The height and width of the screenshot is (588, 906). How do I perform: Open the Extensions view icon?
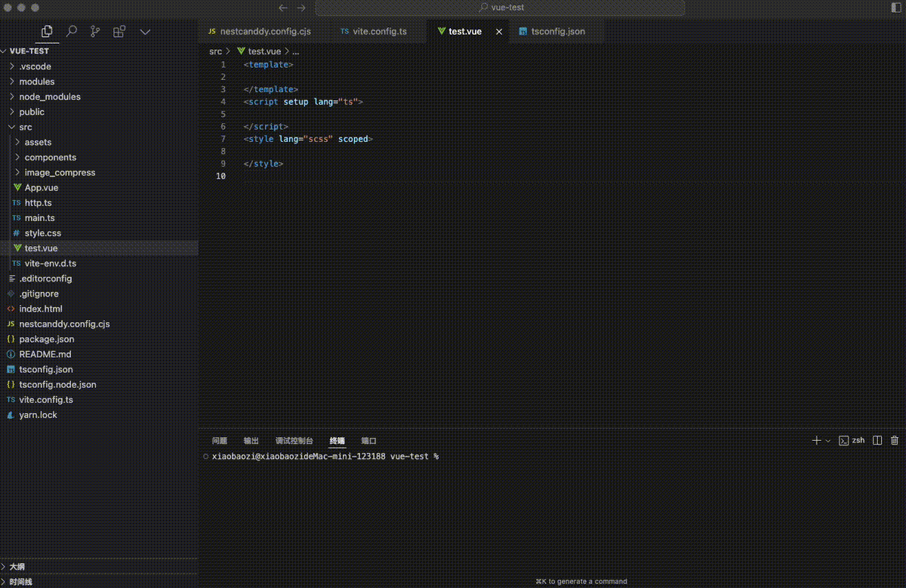[x=119, y=32]
